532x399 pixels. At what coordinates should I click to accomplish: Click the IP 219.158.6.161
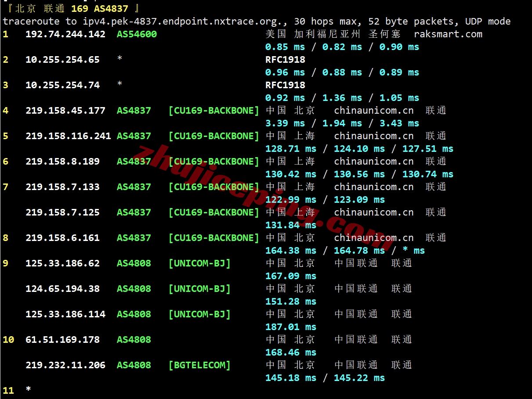click(63, 238)
